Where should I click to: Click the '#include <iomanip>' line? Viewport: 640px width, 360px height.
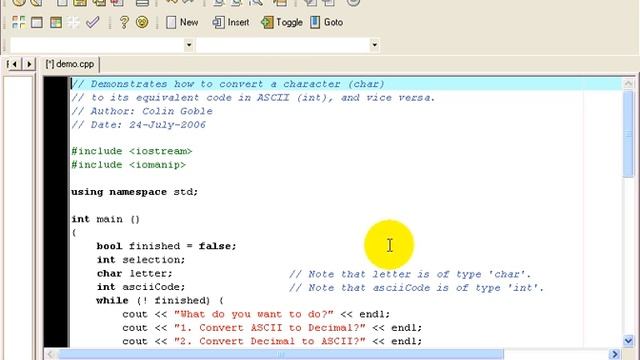(129, 165)
